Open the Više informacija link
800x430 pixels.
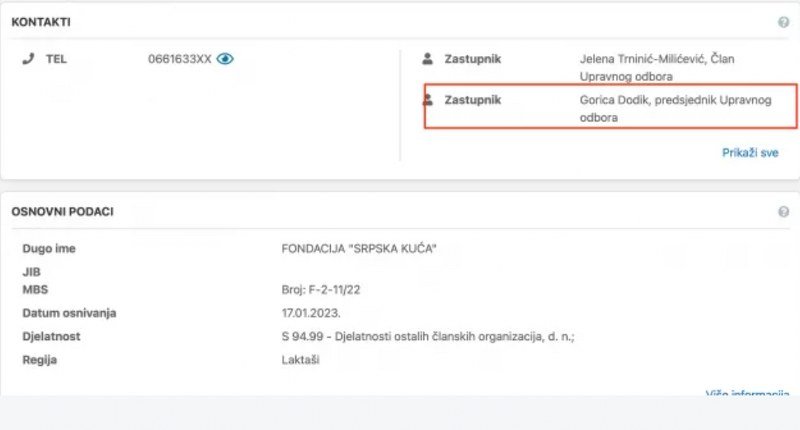pyautogui.click(x=748, y=394)
